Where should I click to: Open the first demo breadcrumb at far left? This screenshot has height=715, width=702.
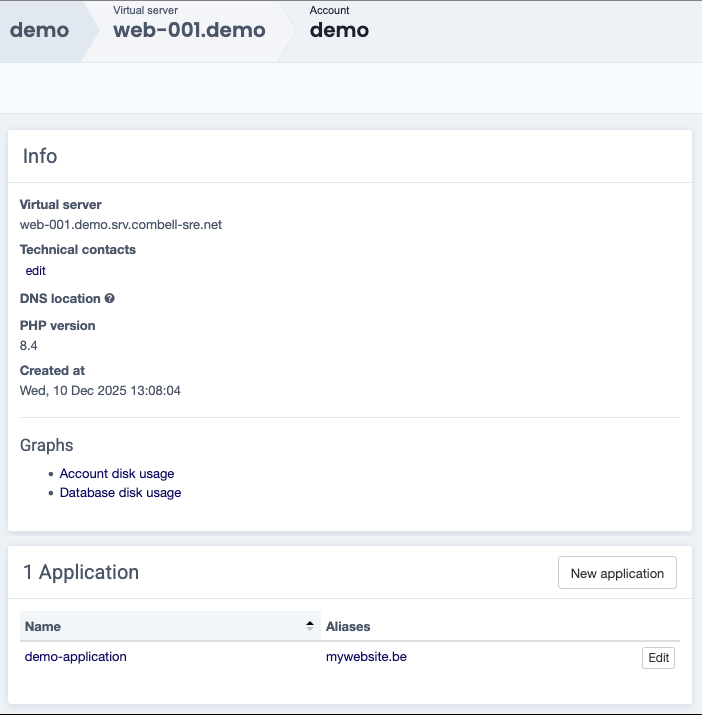pyautogui.click(x=40, y=30)
